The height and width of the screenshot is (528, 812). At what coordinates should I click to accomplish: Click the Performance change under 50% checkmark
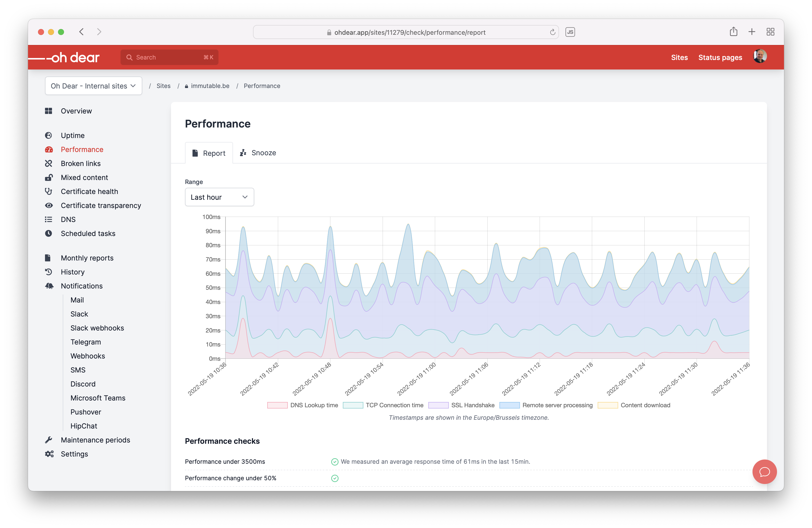tap(335, 478)
